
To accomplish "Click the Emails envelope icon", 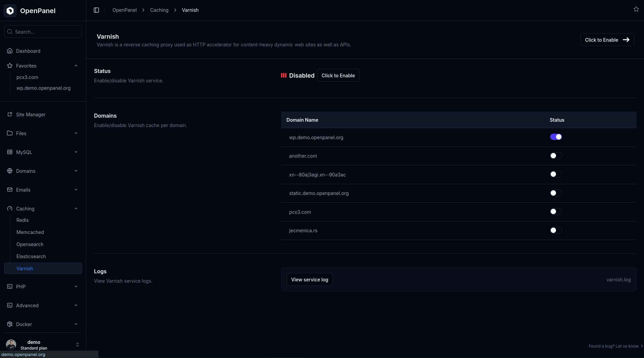I will click(x=10, y=190).
